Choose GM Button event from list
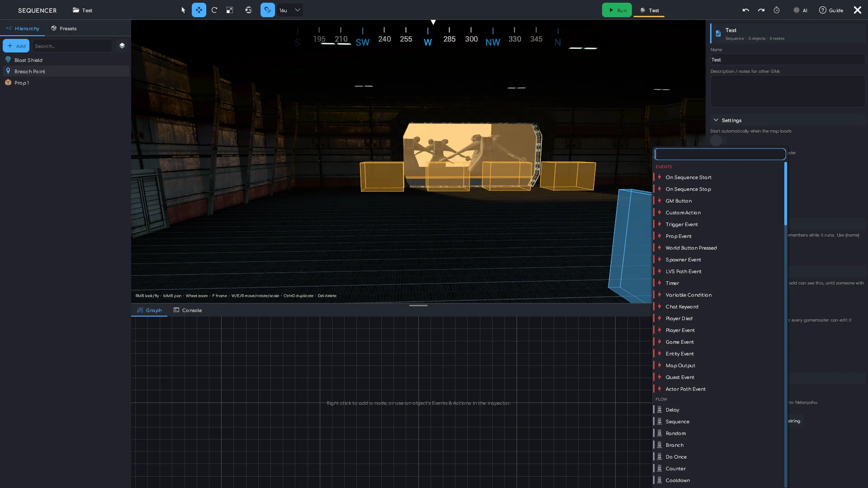The width and height of the screenshot is (868, 488). coord(718,201)
